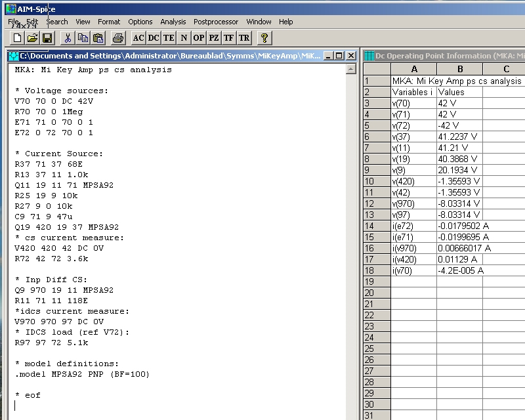Screen dimensions: 525x420
Task: Select row header 3 in spreadsheet
Action: coord(377,103)
